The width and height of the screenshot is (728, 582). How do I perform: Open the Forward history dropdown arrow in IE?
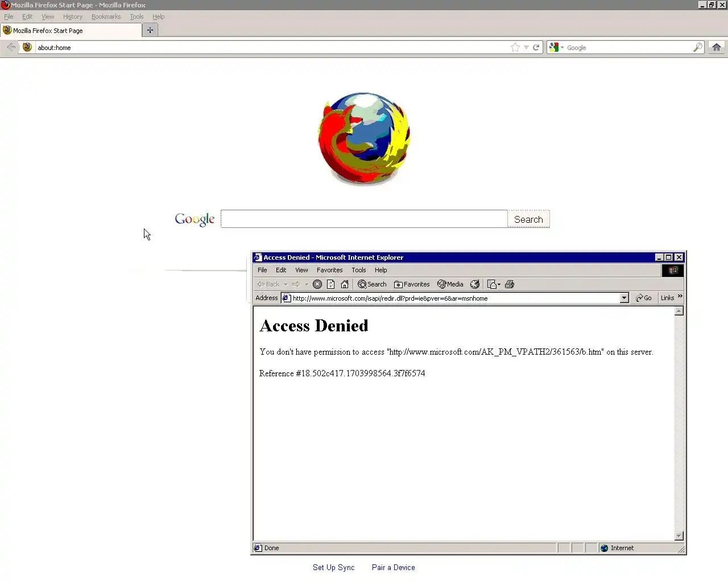(307, 284)
